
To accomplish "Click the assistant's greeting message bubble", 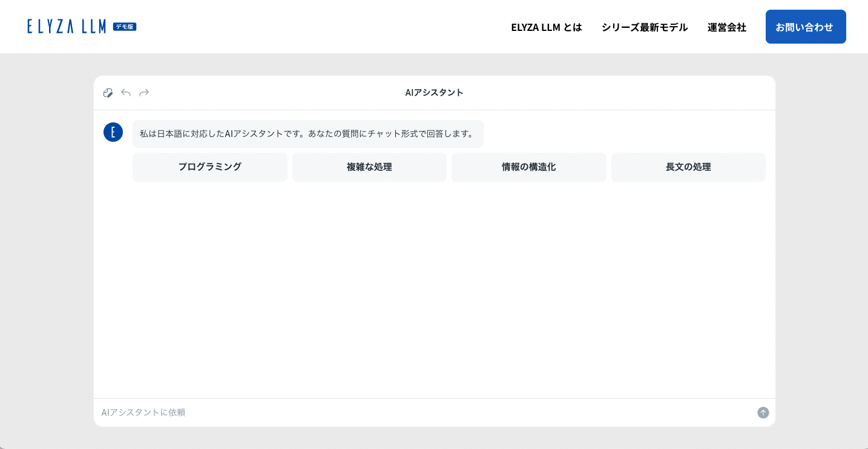I will click(x=307, y=134).
